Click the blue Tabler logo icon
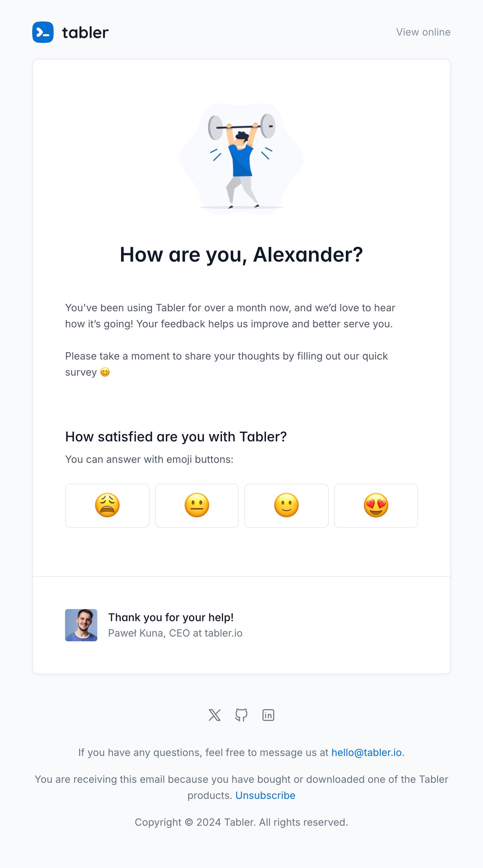The height and width of the screenshot is (868, 483). pos(43,32)
